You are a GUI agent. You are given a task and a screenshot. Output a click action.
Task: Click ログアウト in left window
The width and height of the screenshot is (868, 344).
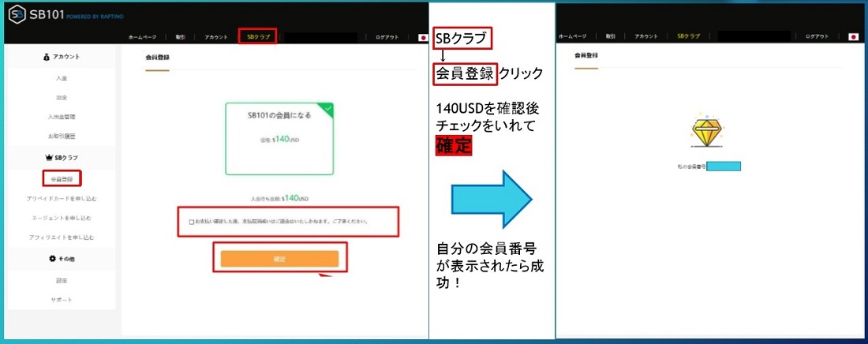click(x=387, y=37)
